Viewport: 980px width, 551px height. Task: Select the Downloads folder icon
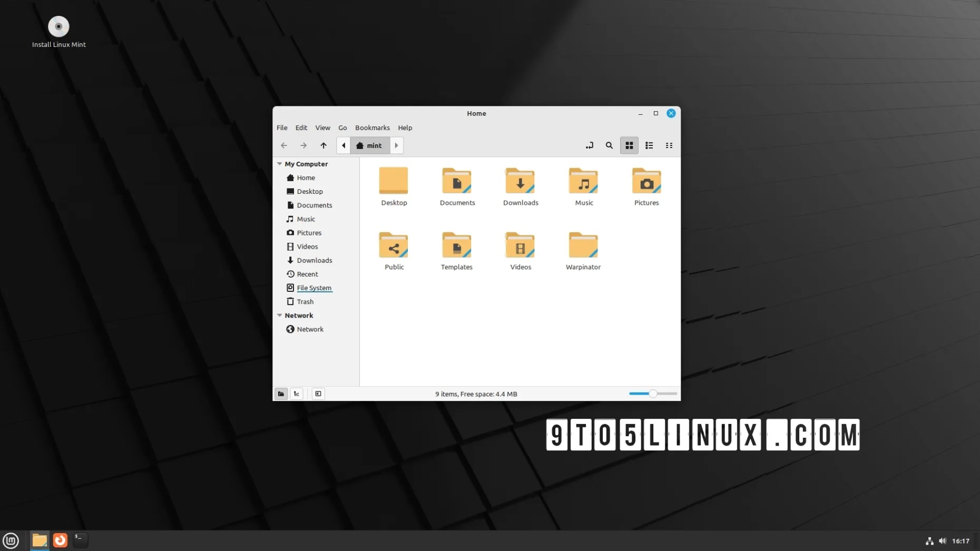[520, 181]
